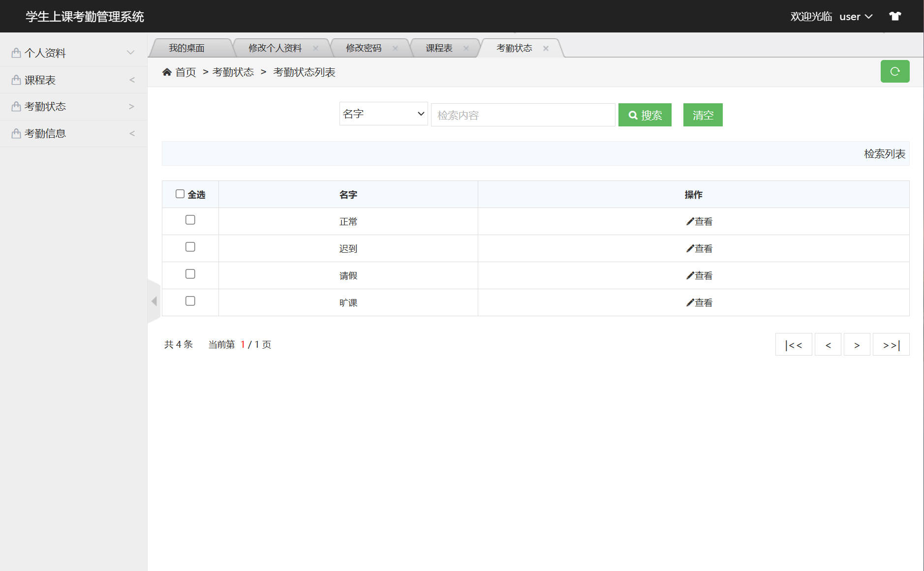Image resolution: width=924 pixels, height=571 pixels.
Task: Click the 清空 clear button
Action: coord(703,115)
